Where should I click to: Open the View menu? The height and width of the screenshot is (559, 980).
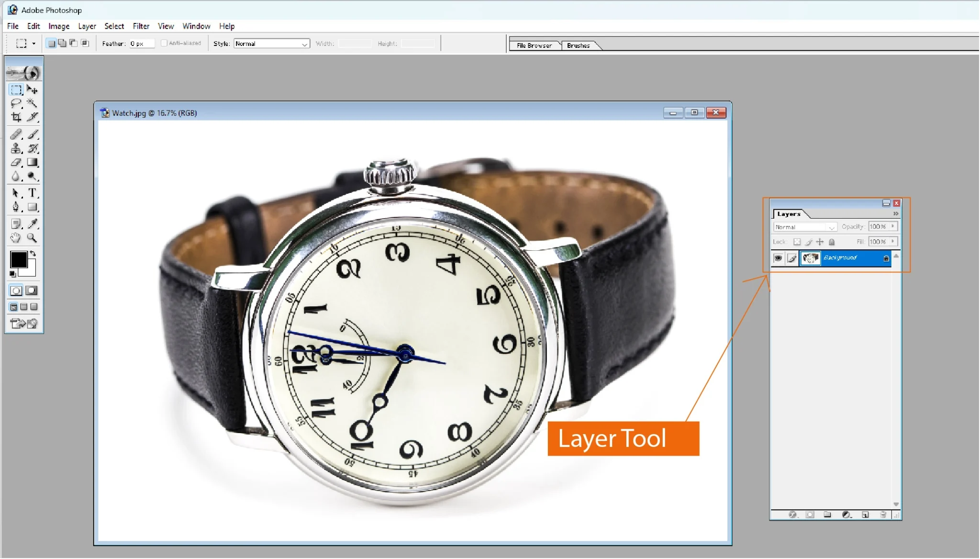click(x=166, y=26)
